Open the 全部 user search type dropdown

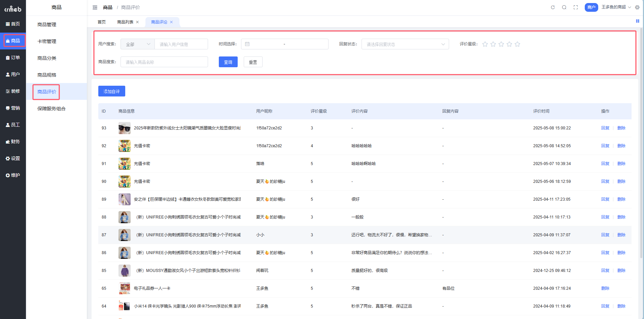137,44
